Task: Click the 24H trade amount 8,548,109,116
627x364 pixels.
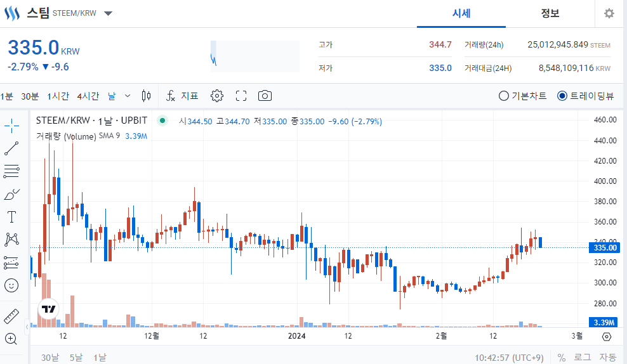Action: 566,68
